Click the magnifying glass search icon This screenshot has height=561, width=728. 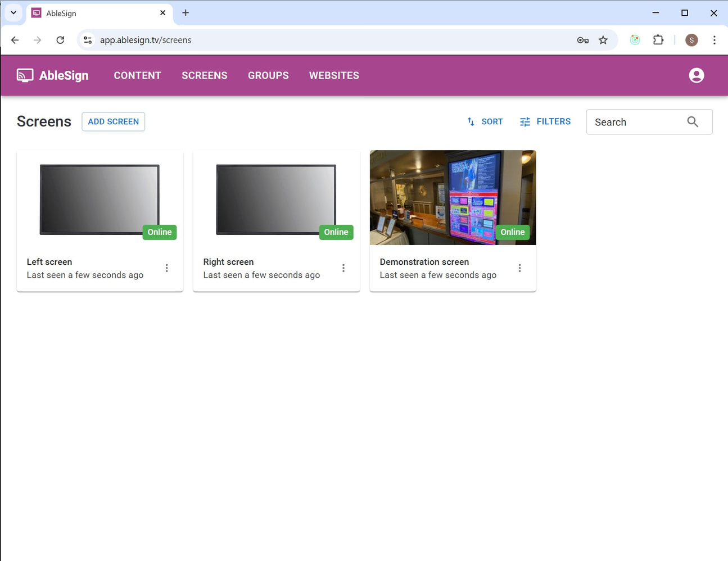[x=692, y=121]
